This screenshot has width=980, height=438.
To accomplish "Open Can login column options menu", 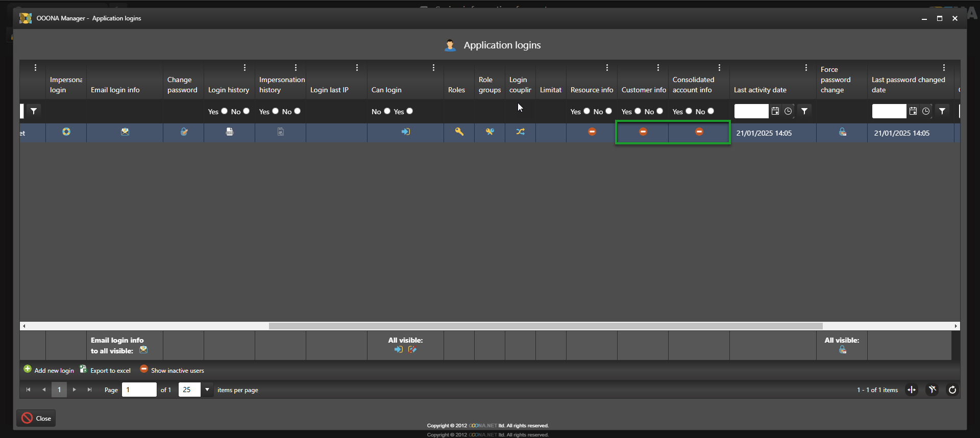I will tap(433, 68).
